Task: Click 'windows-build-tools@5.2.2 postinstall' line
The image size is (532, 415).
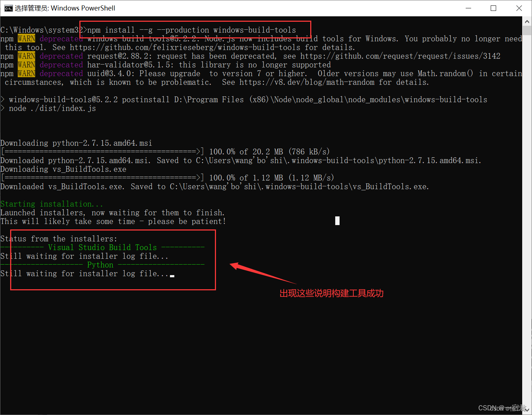Action: click(x=244, y=100)
